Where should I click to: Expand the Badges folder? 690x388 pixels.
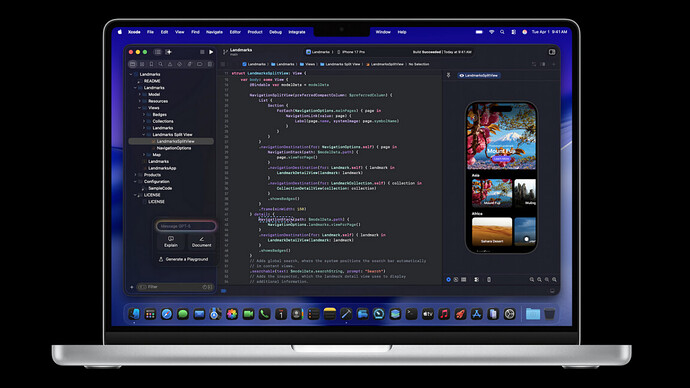pyautogui.click(x=144, y=114)
